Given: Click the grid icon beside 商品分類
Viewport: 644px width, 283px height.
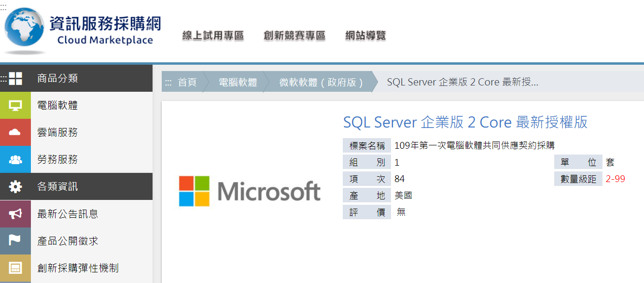Looking at the screenshot, I should [15, 79].
